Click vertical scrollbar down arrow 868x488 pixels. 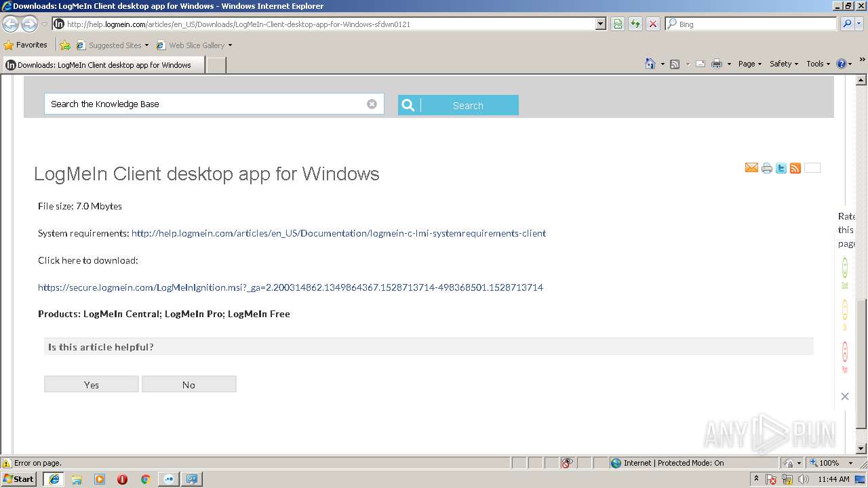861,448
